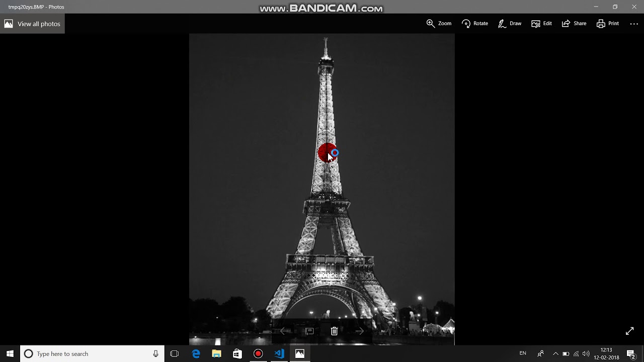Restore down the Photos window

tap(615, 7)
